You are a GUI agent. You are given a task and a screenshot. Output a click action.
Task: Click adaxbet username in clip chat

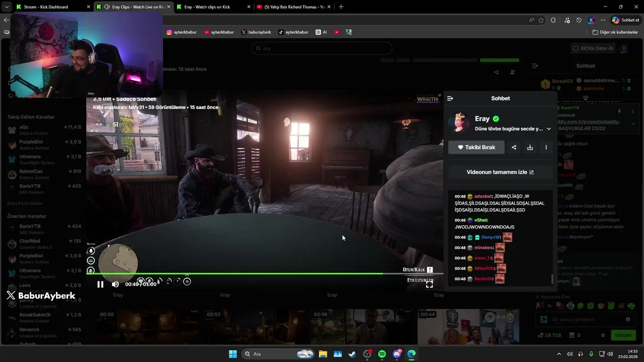(484, 197)
